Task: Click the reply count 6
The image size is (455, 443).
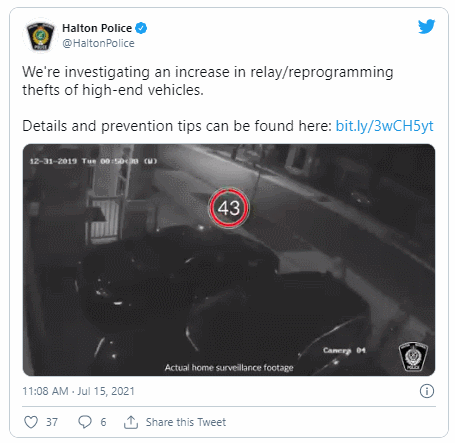Action: 103,422
